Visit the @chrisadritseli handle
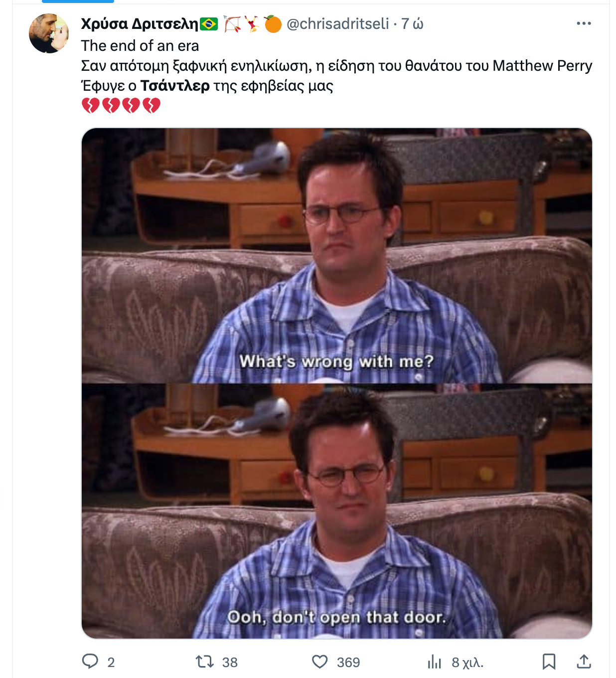The image size is (616, 678). pyautogui.click(x=338, y=23)
